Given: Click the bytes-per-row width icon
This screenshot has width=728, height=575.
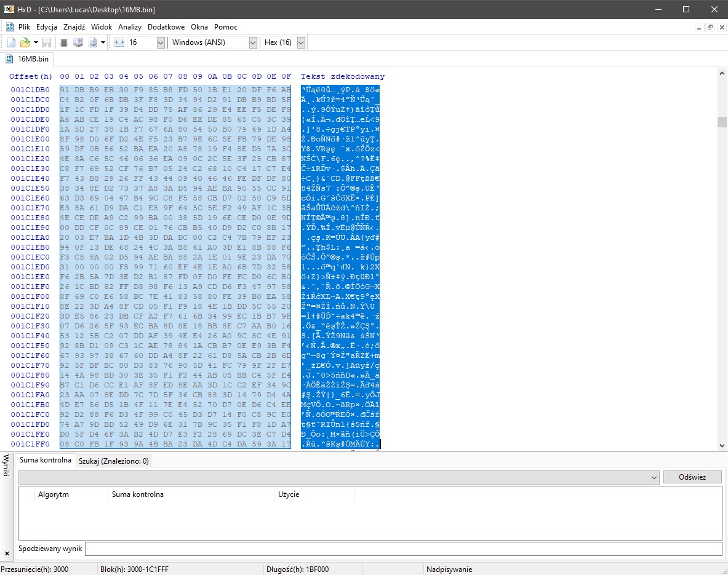Looking at the screenshot, I should tap(119, 42).
